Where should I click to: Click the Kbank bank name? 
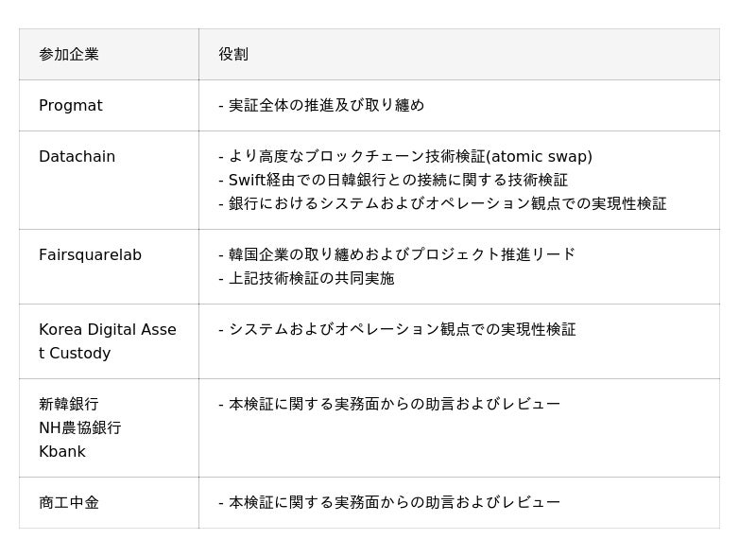coord(62,451)
